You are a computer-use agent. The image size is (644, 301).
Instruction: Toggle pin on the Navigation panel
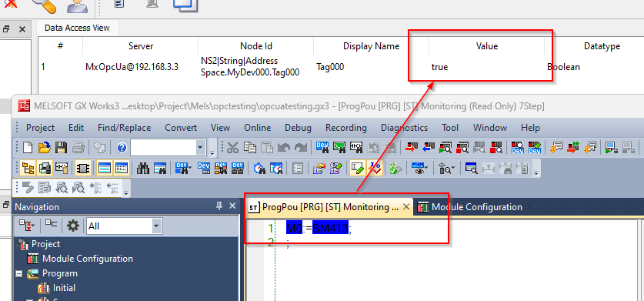point(219,206)
